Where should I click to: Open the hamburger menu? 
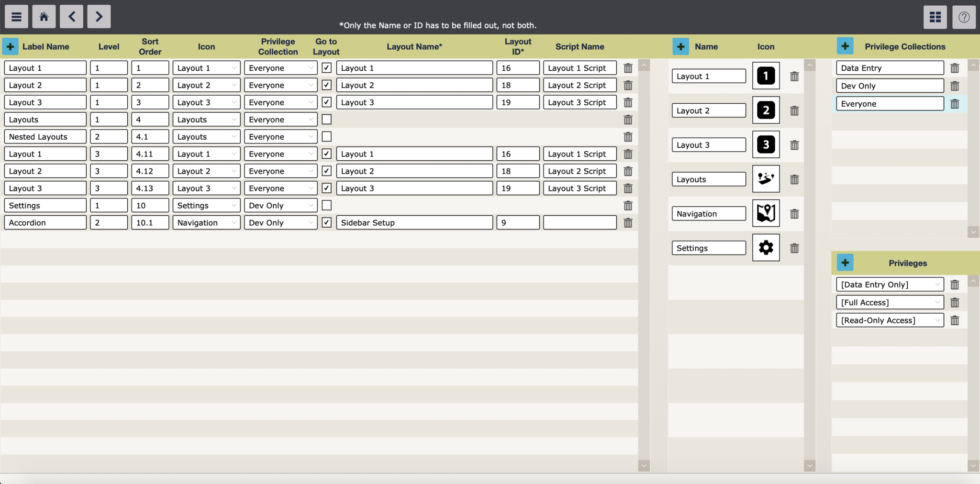click(x=16, y=16)
